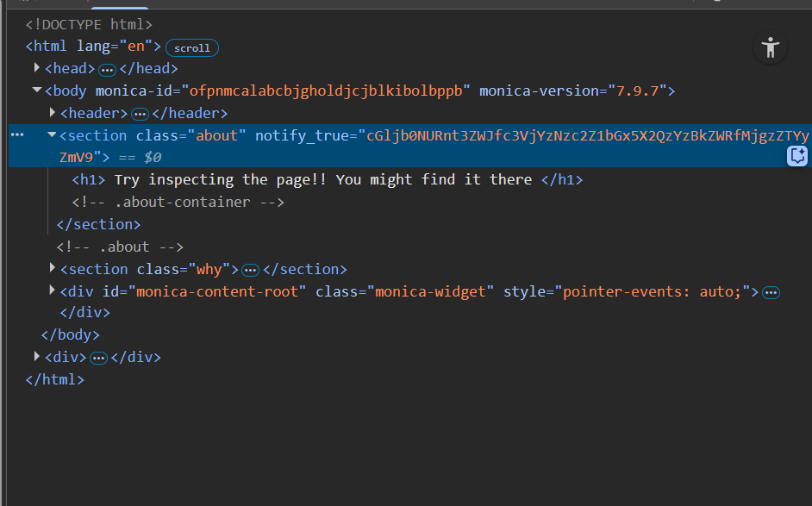
Task: Click the ellipsis inside the head tag
Action: (107, 69)
